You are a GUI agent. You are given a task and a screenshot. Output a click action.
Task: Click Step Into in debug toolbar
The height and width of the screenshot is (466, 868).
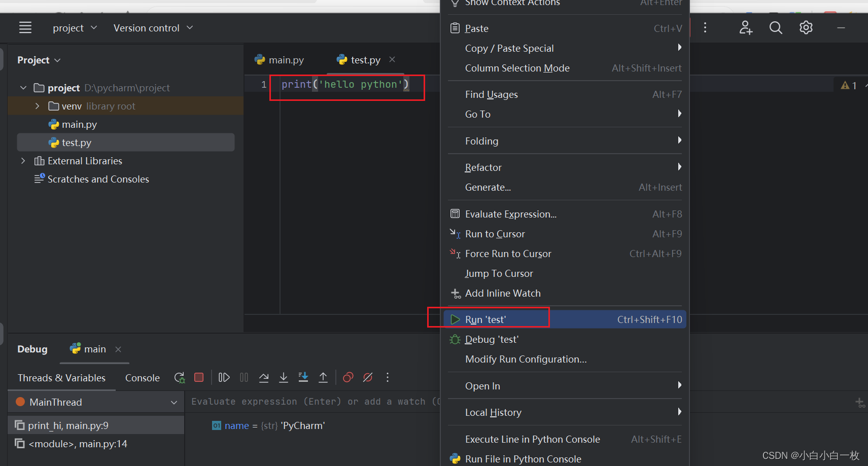[284, 377]
